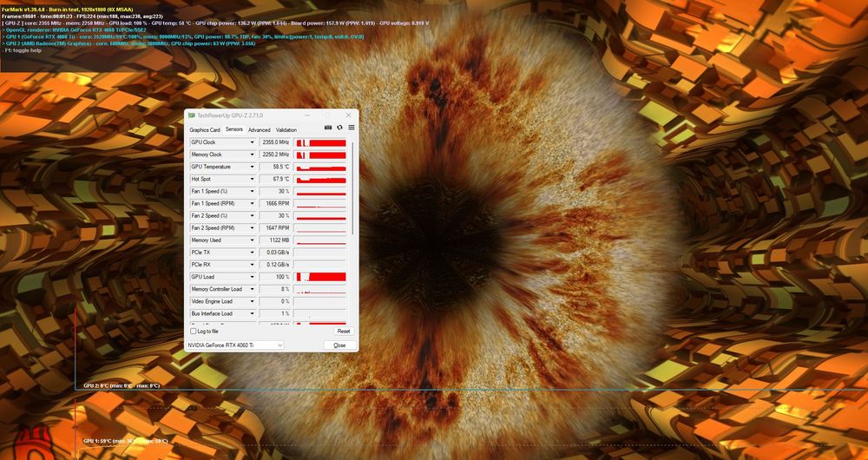868x460 pixels.
Task: Open the PCIe RX sensor dropdown
Action: [x=252, y=265]
